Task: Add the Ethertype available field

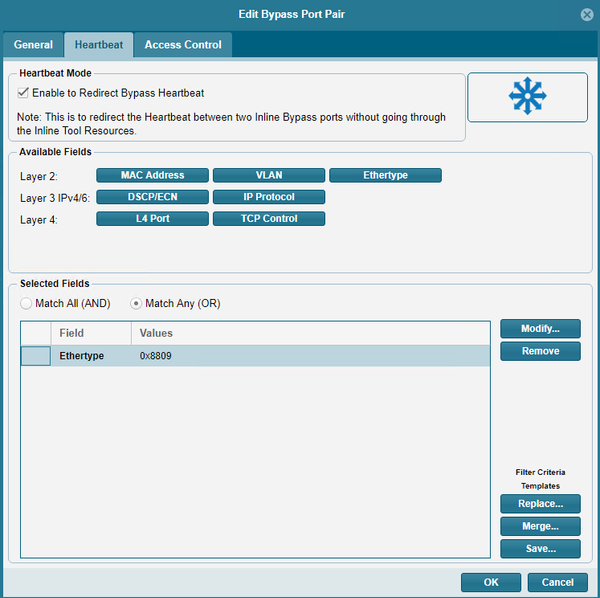Action: [x=385, y=175]
